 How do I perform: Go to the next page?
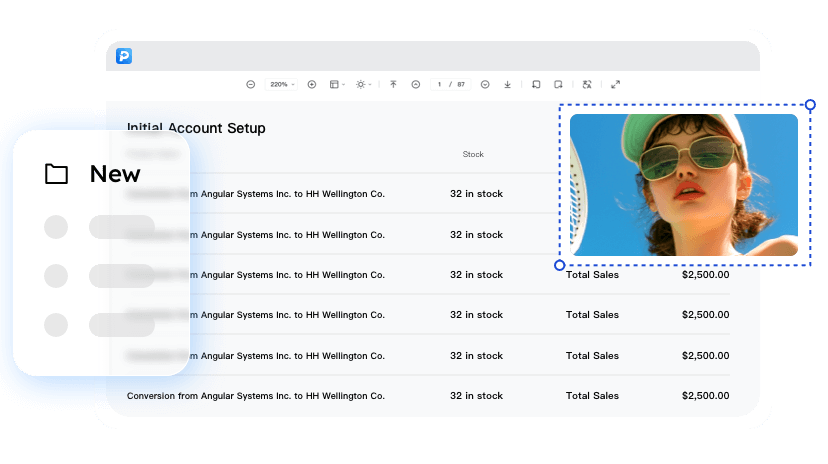485,85
